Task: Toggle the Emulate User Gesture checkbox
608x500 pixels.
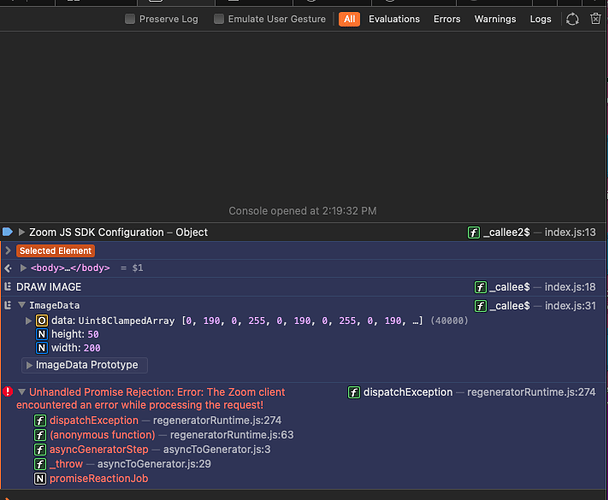Action: tap(219, 19)
